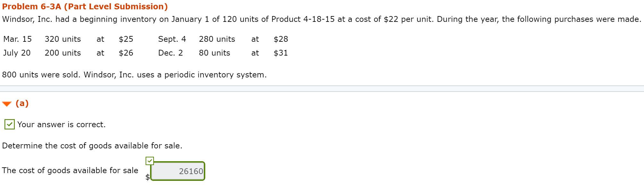Select the 'Determine the cost of goods' prompt

click(x=92, y=145)
